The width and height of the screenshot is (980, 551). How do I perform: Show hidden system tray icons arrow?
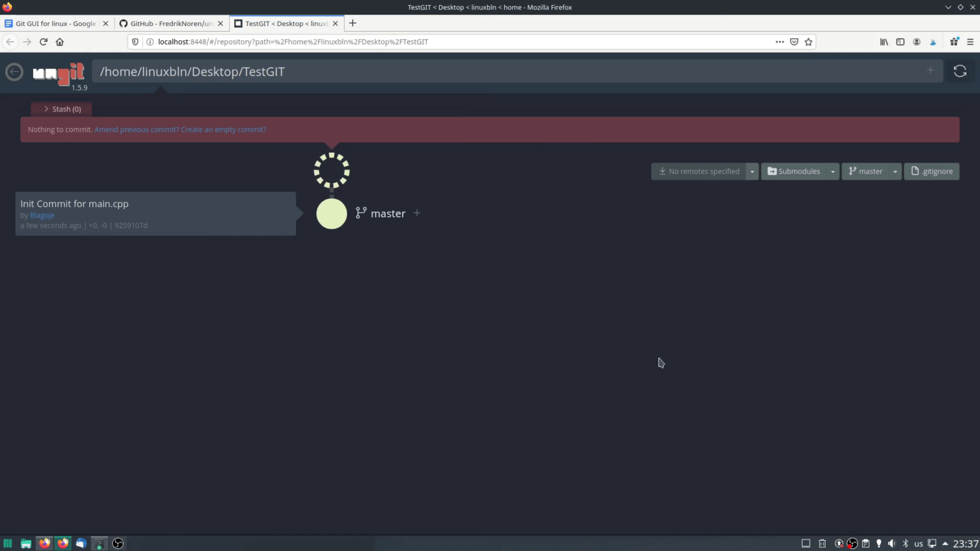pos(945,543)
